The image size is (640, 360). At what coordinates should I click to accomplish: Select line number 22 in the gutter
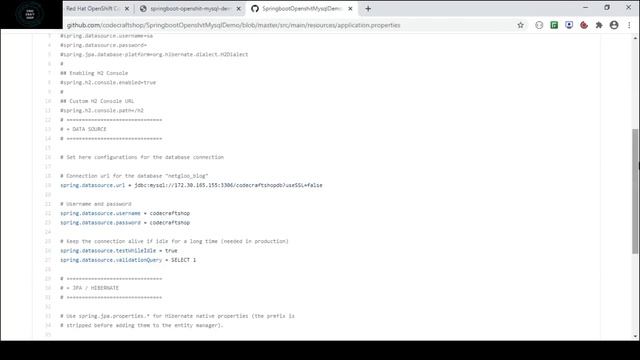point(48,213)
